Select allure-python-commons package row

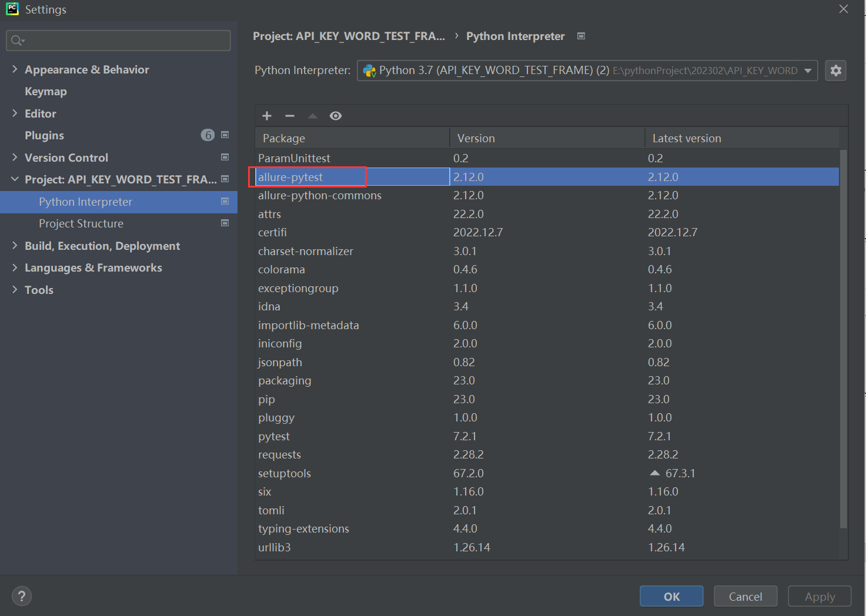547,195
